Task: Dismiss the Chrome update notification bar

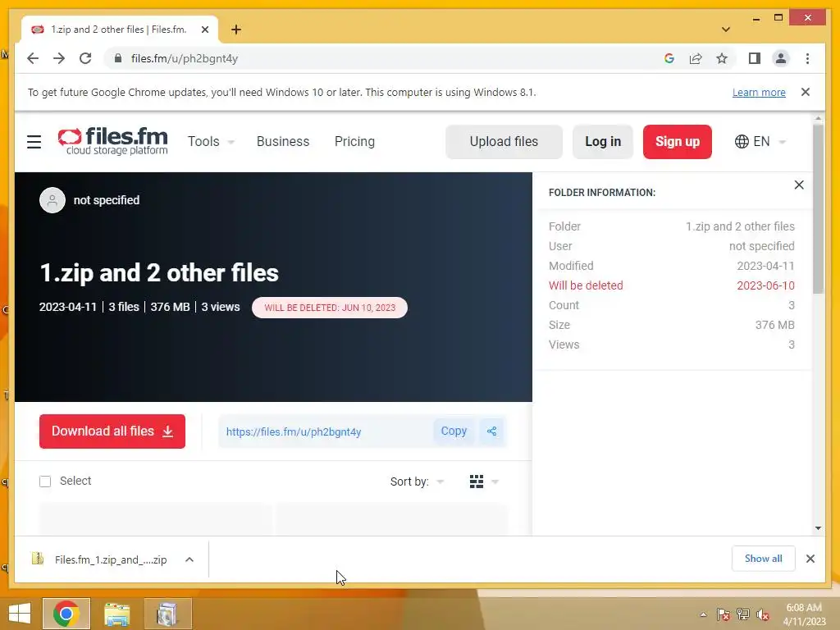Action: click(x=806, y=92)
